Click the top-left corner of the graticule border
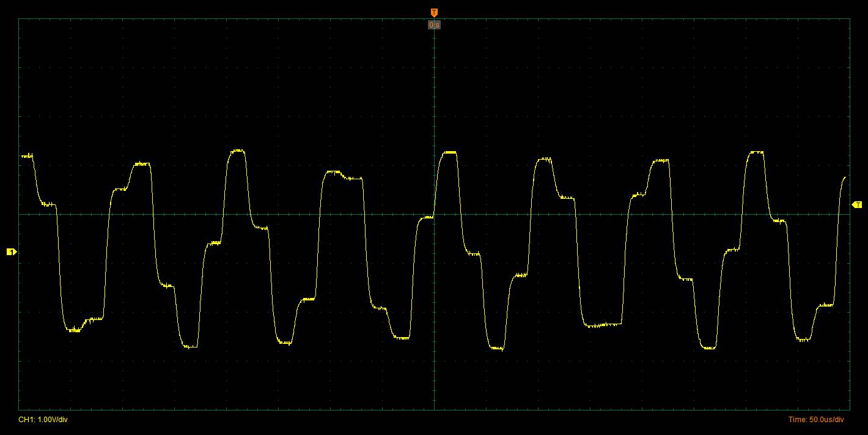 (19, 18)
